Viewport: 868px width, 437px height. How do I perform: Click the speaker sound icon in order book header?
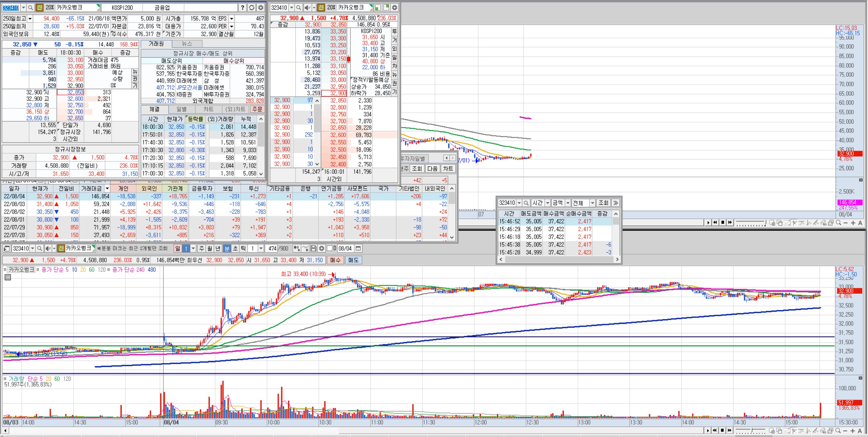pyautogui.click(x=307, y=8)
